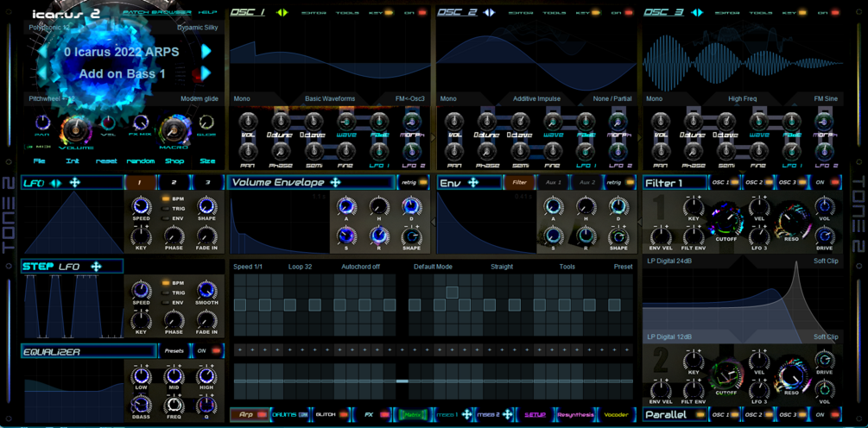Select LFO tab 3

pyautogui.click(x=207, y=182)
